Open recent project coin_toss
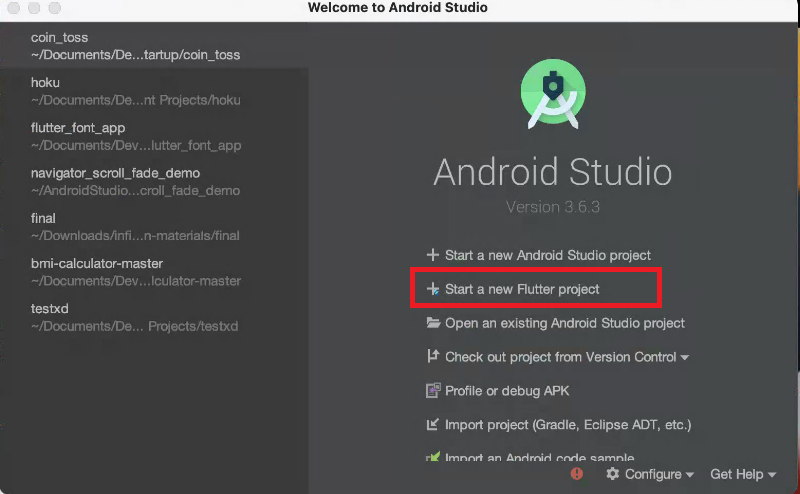Viewport: 800px width, 494px height. (154, 45)
